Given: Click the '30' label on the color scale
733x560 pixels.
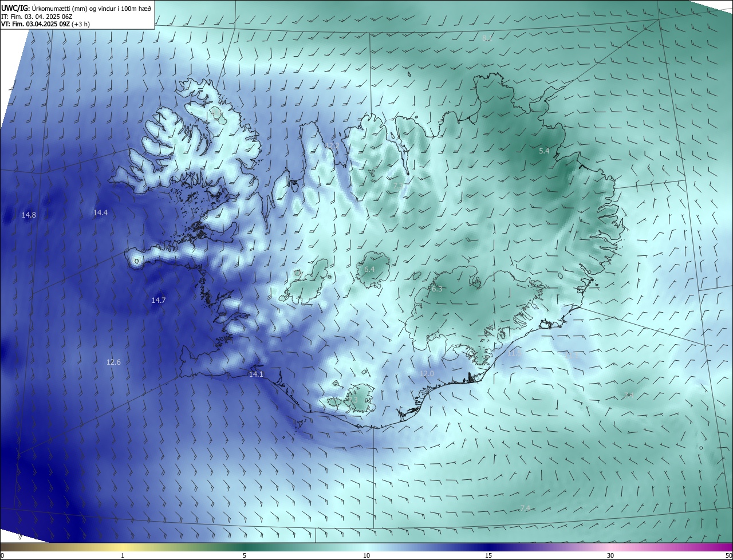Looking at the screenshot, I should [610, 556].
